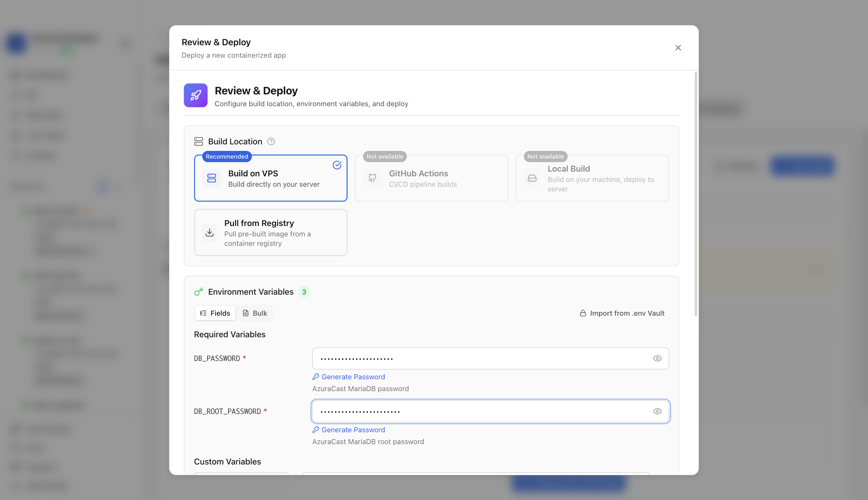Click the download icon in Pull from Registry card
Viewport: 868px width, 500px height.
click(x=210, y=233)
